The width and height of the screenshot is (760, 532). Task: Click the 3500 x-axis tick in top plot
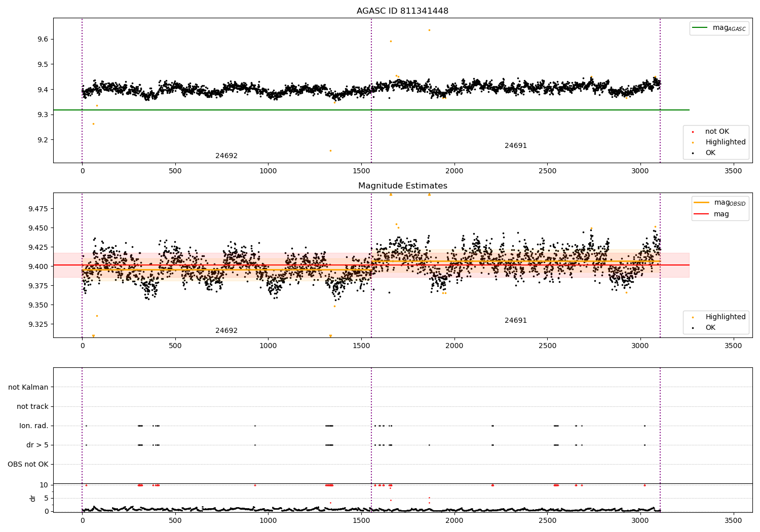point(734,171)
